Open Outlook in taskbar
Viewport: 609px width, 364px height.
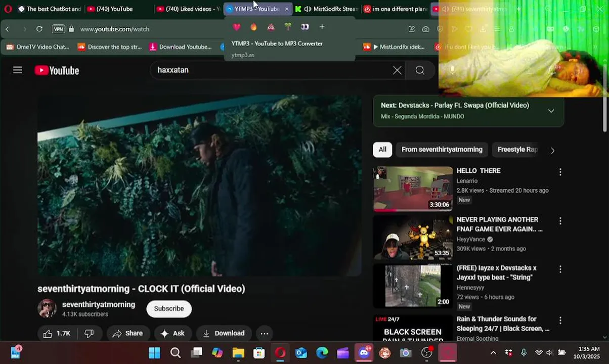(301, 353)
